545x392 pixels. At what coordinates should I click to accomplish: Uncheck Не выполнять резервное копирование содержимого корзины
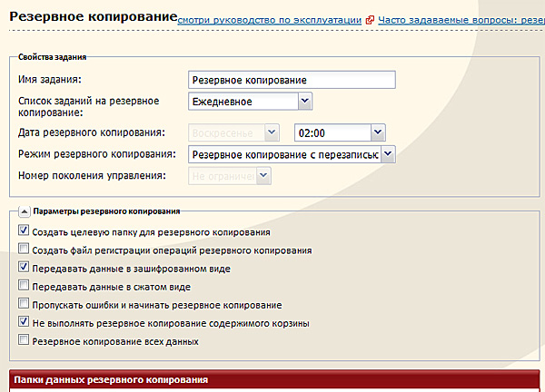[24, 322]
